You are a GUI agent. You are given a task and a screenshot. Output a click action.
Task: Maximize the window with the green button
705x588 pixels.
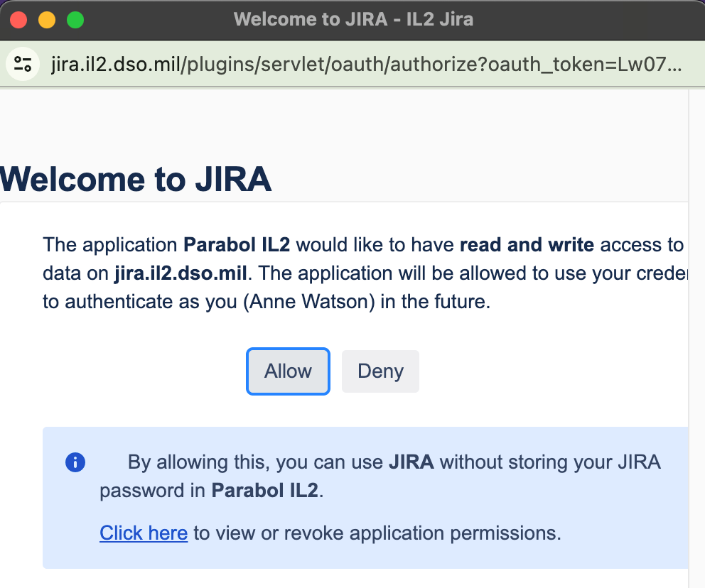click(x=75, y=20)
